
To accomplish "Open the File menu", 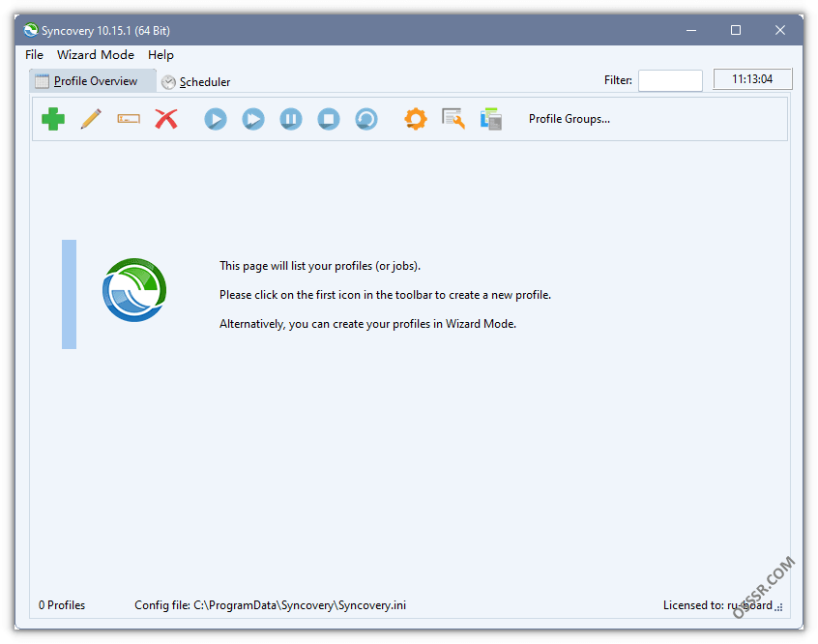I will [35, 55].
